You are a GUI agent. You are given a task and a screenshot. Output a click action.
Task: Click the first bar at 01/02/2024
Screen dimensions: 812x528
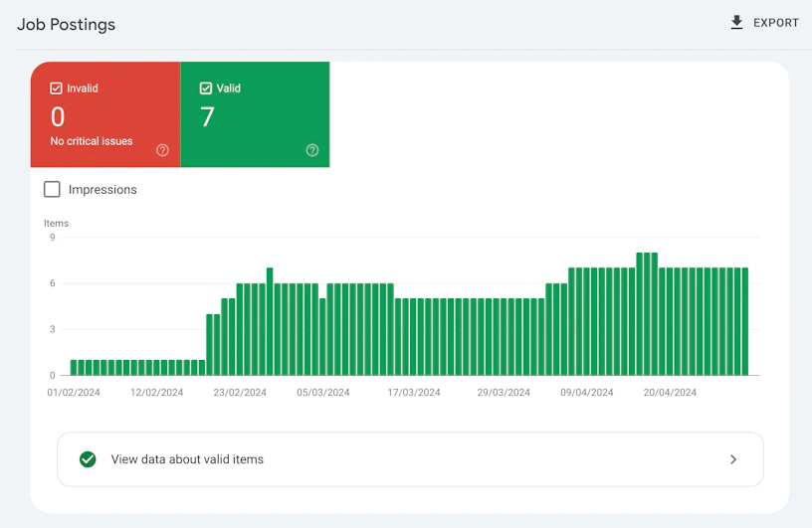[x=74, y=368]
